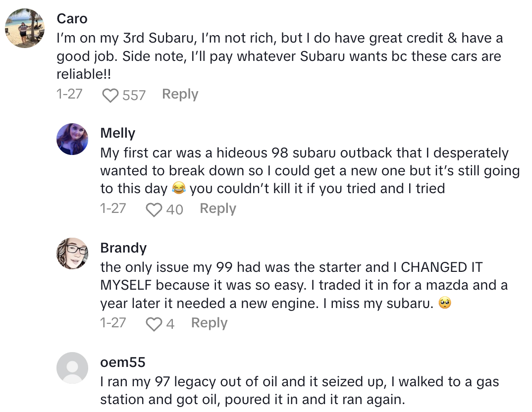
Task: Click the 557 like count
Action: pyautogui.click(x=134, y=95)
